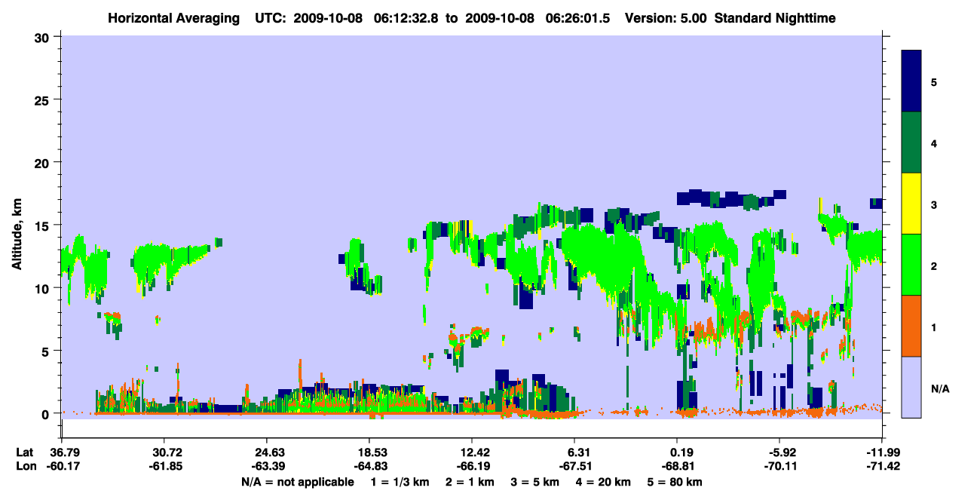Click longitude value -70.11
Screen dimensions: 980x503
click(779, 466)
